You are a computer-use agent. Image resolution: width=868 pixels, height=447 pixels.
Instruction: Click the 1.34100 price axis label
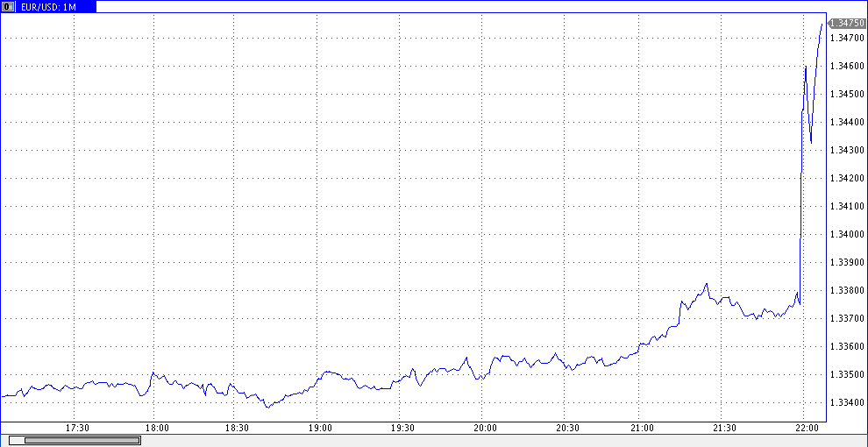pos(848,206)
